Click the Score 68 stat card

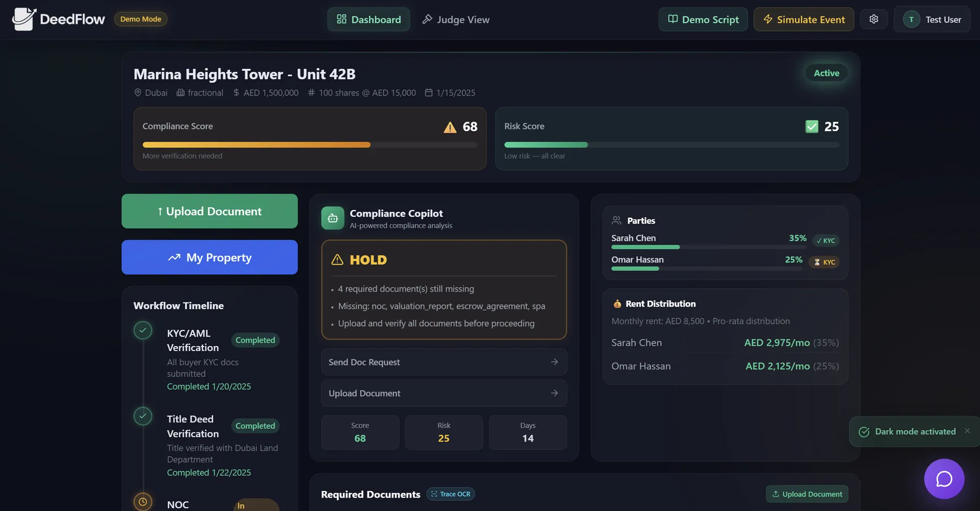click(x=360, y=432)
